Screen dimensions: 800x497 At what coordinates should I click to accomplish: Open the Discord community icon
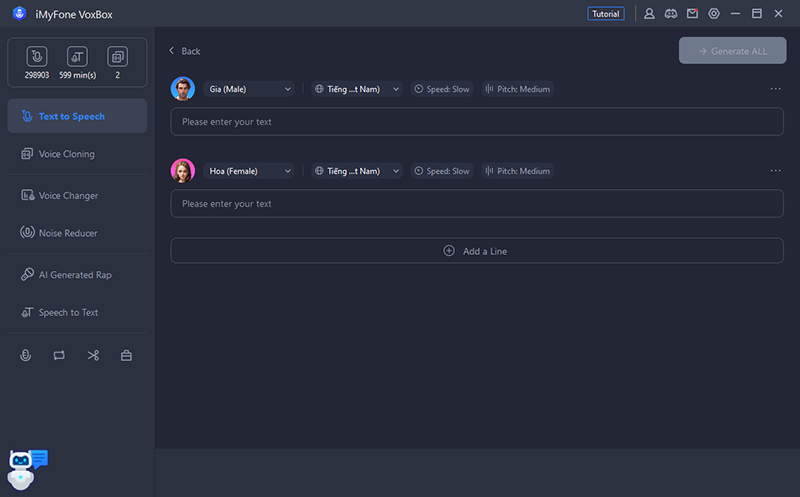670,14
